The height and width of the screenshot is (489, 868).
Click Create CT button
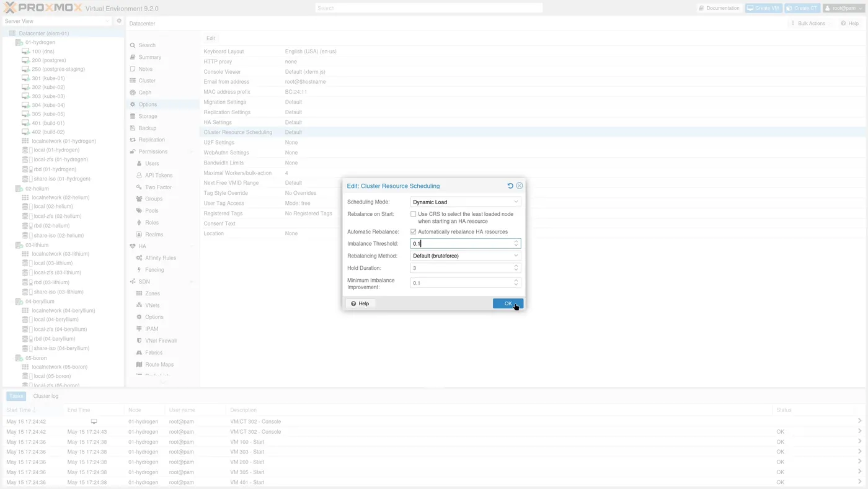point(802,8)
